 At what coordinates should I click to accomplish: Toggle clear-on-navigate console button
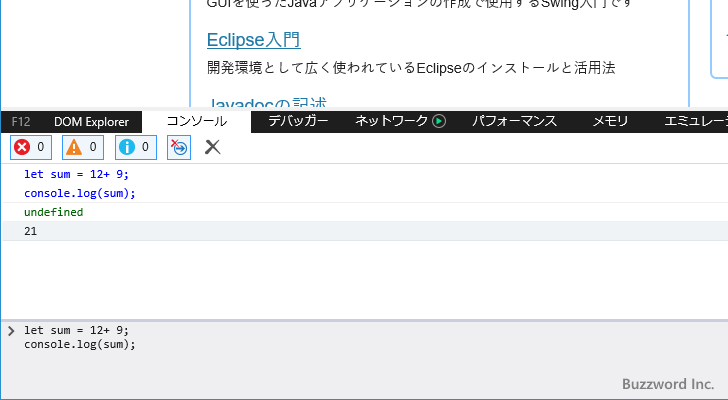pyautogui.click(x=179, y=148)
